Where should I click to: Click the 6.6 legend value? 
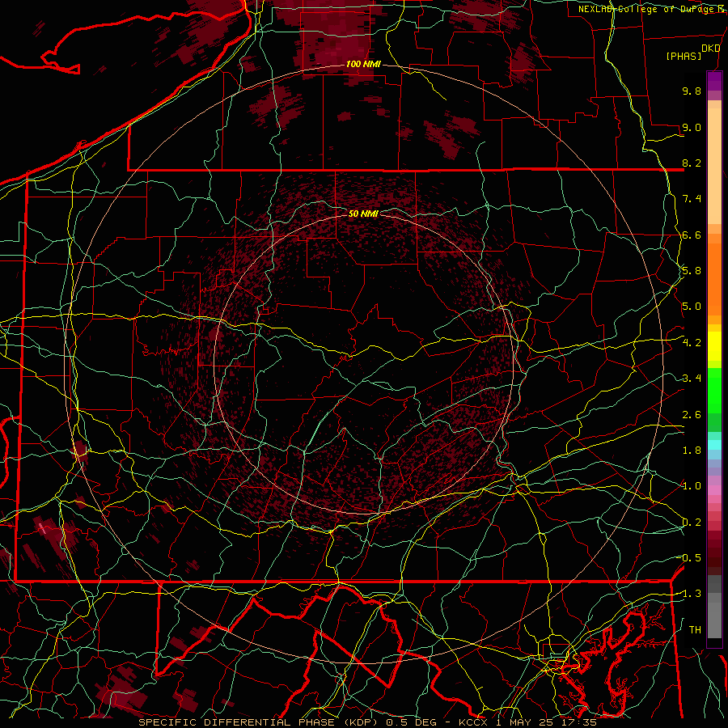(692, 235)
